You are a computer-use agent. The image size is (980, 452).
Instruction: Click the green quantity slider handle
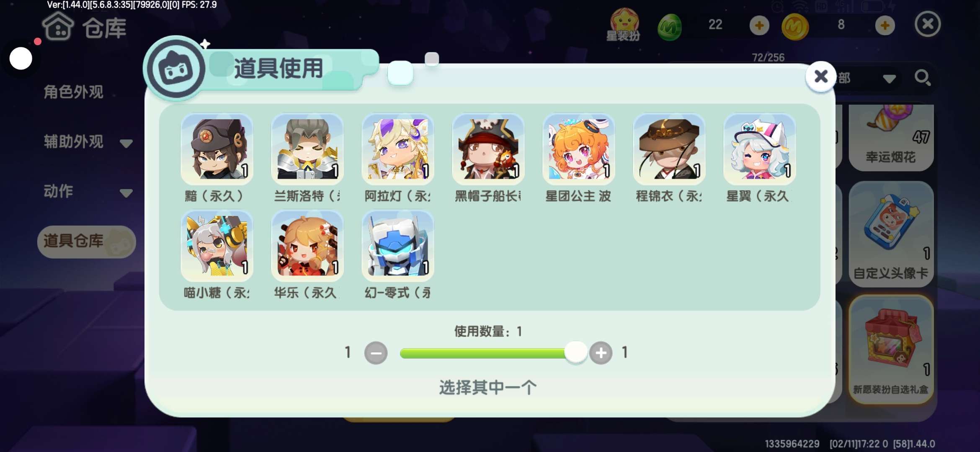click(576, 352)
